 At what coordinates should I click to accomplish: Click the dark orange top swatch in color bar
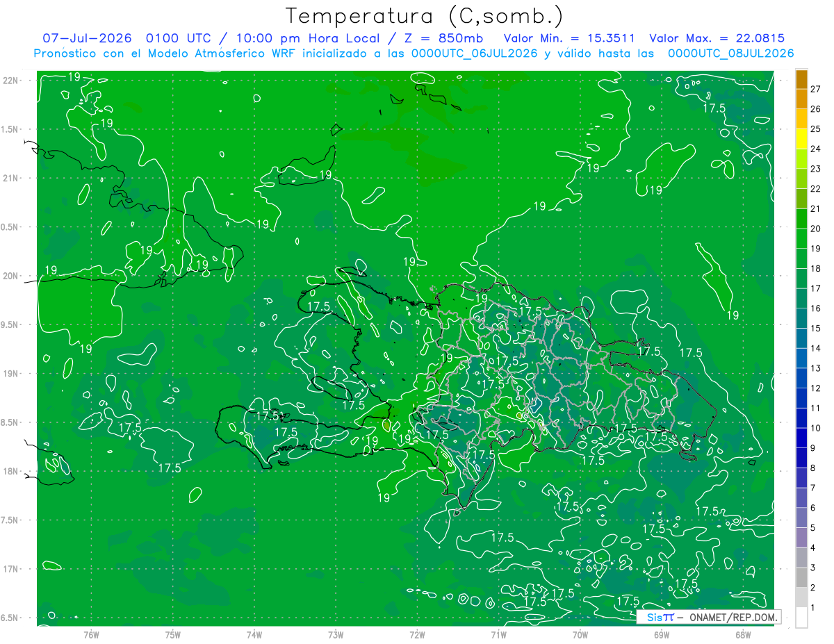point(801,79)
